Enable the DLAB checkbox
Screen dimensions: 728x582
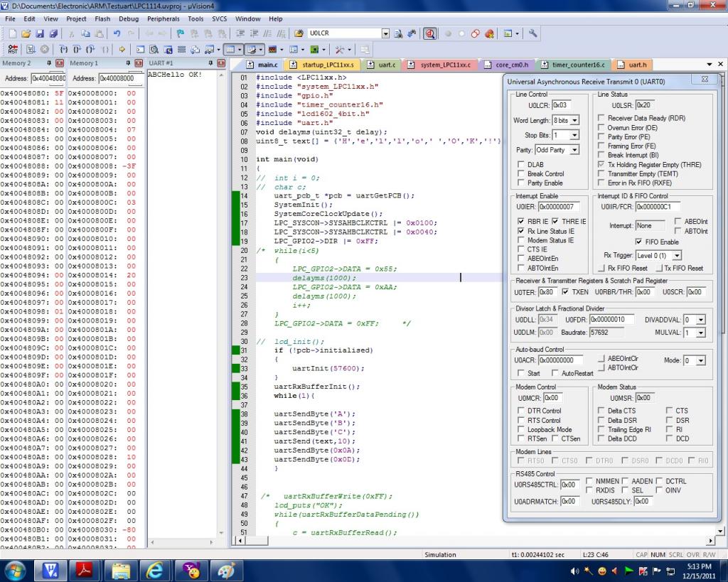tap(521, 164)
